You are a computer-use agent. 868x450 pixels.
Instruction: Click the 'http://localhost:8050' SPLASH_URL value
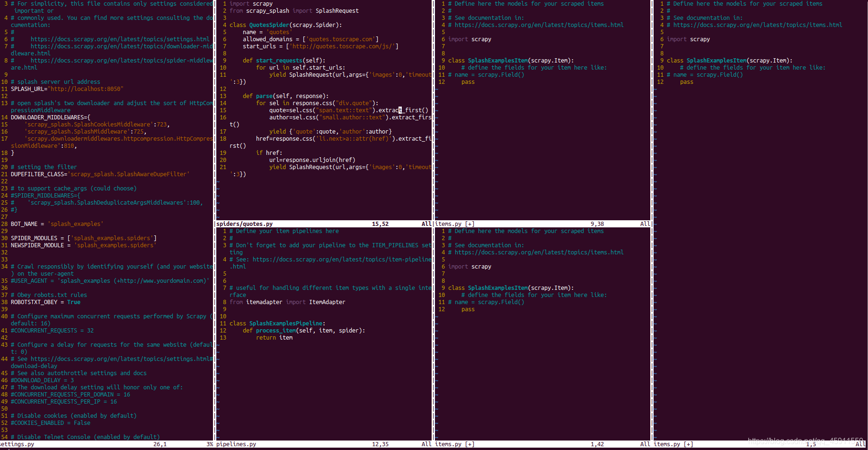[86, 89]
